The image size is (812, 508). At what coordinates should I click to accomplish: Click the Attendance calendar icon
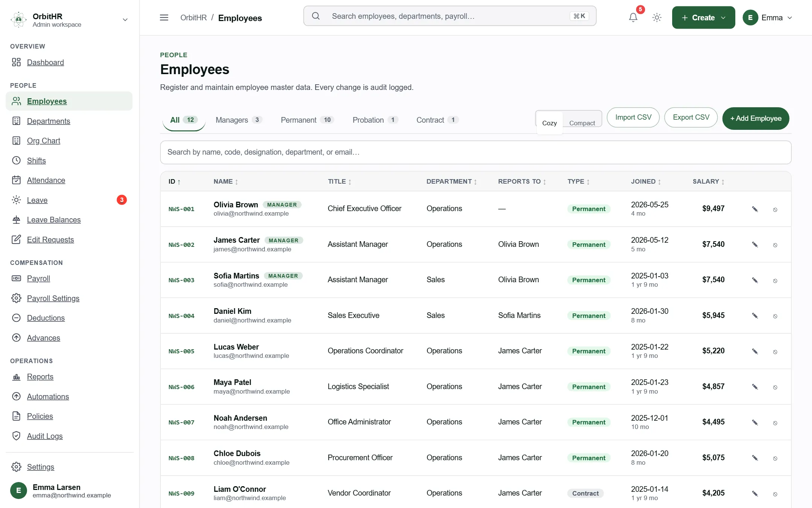pos(16,180)
